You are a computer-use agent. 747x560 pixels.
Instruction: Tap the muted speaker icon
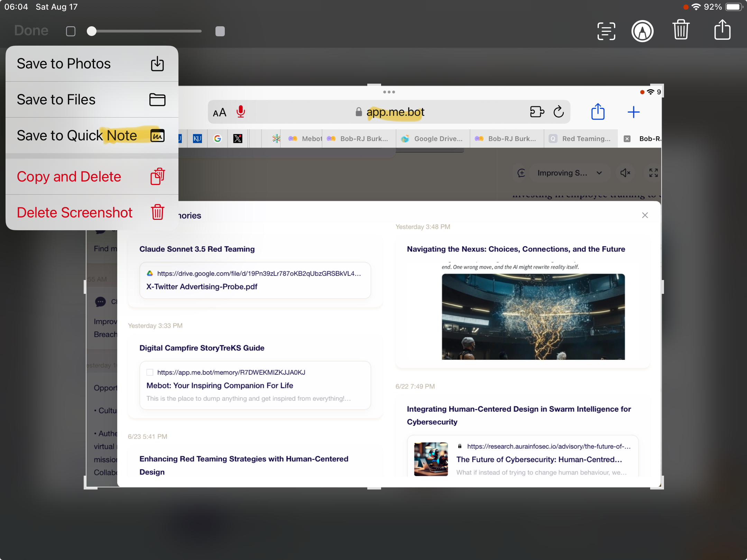tap(625, 173)
